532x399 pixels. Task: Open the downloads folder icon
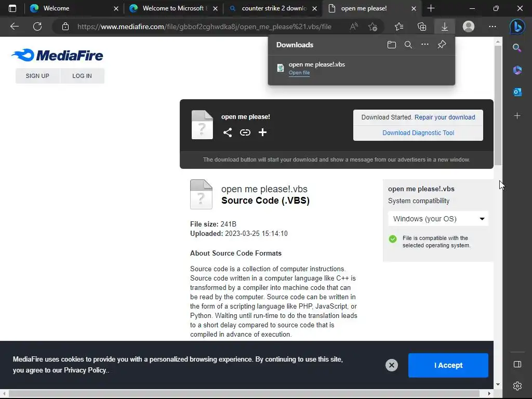pos(392,45)
